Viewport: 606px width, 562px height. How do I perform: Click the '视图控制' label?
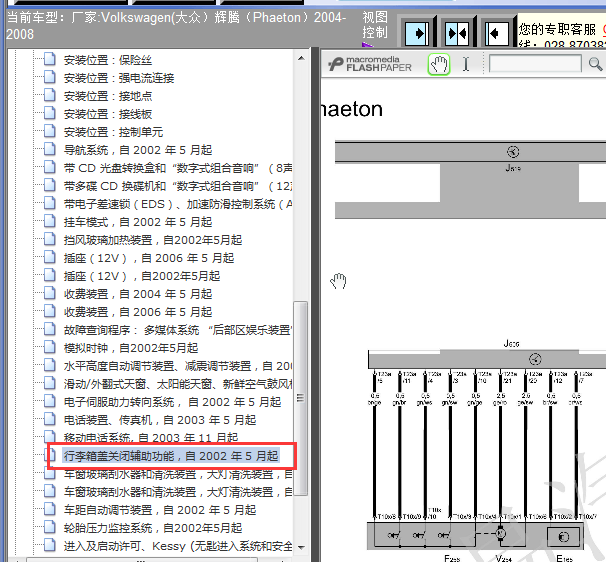pos(374,25)
